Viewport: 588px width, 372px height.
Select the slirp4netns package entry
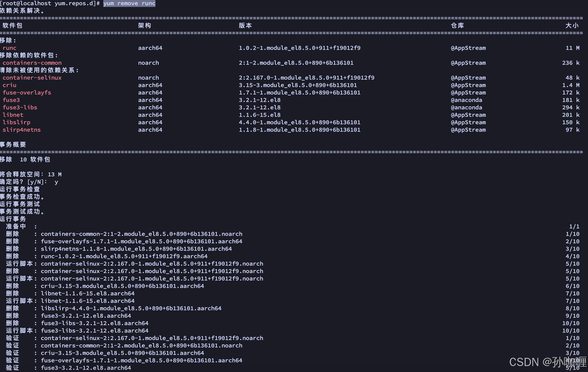22,130
